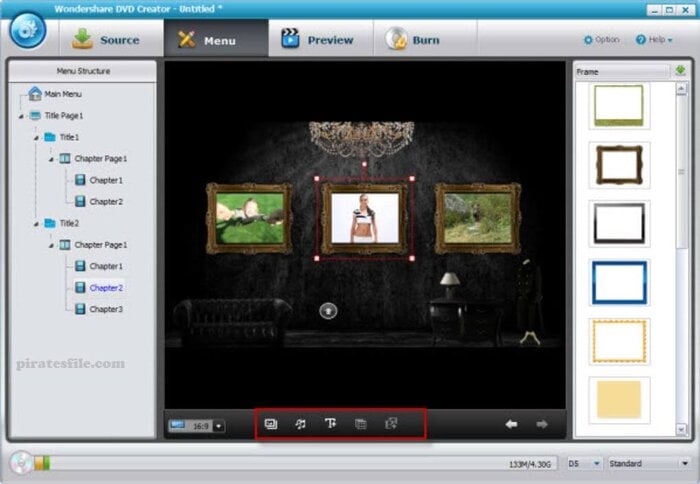Open the Frame category dropdown

622,72
